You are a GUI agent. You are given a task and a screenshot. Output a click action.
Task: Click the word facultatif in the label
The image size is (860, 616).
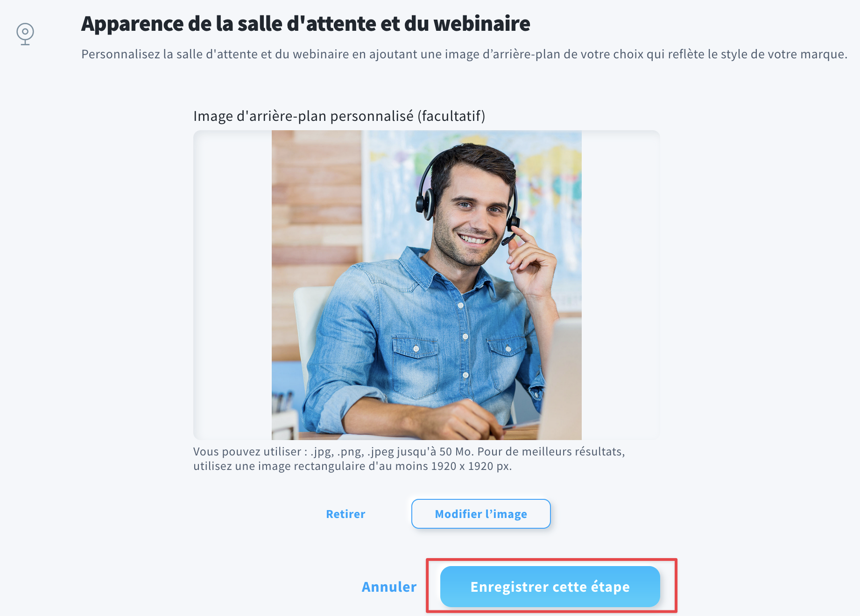pos(451,116)
